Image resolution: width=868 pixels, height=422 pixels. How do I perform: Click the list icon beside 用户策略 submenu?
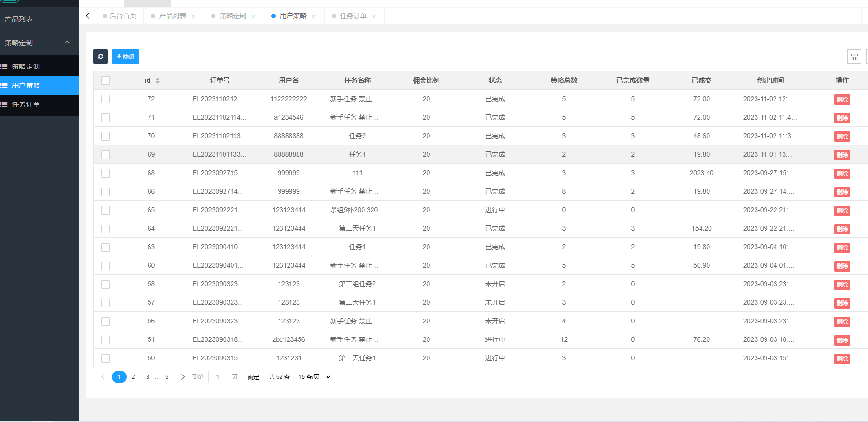click(4, 85)
